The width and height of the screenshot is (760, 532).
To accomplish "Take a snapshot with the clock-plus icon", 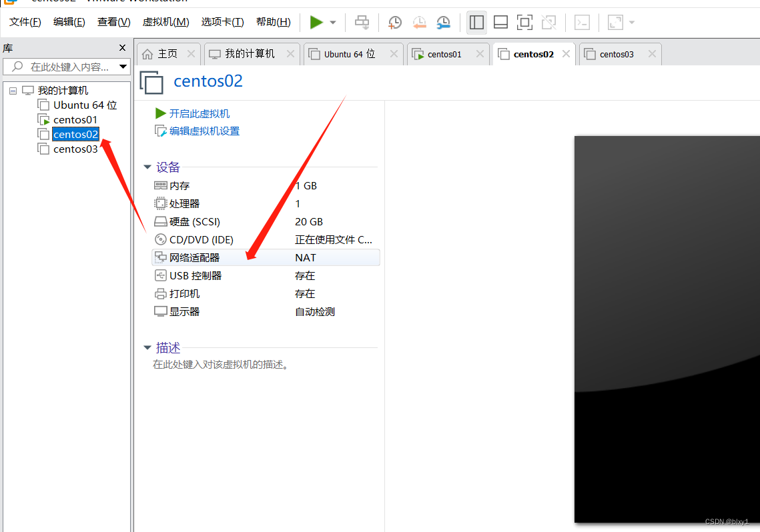I will click(x=394, y=22).
